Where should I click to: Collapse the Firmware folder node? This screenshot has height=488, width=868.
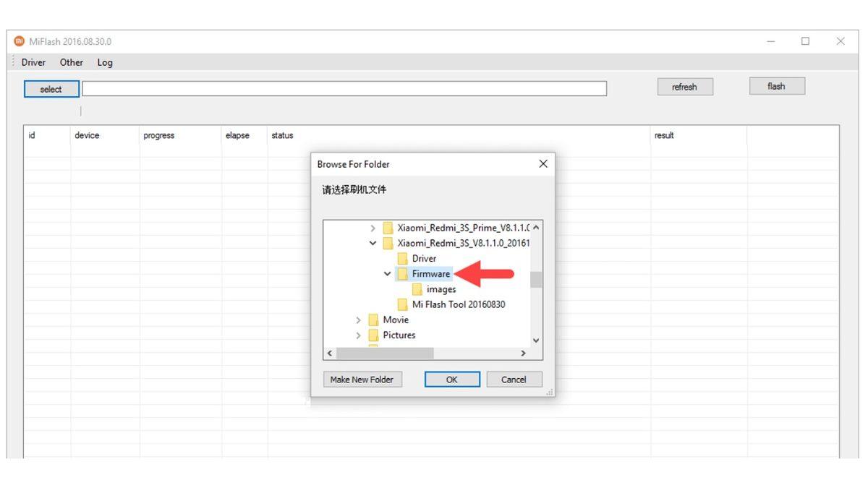pos(388,274)
